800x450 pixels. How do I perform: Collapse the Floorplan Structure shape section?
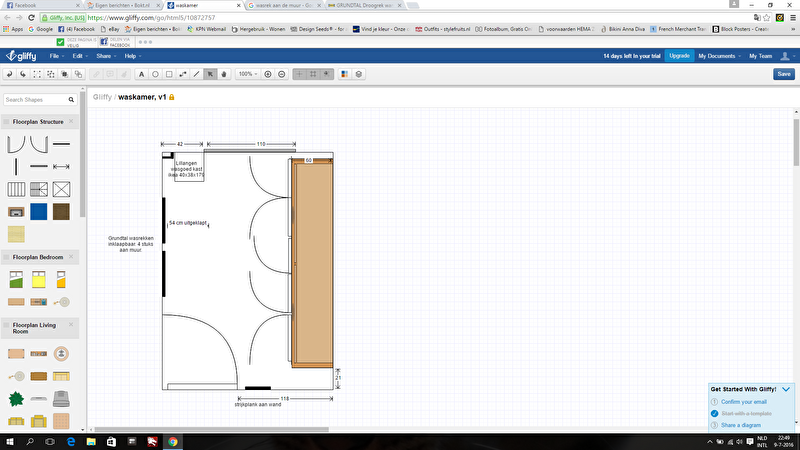click(x=7, y=122)
